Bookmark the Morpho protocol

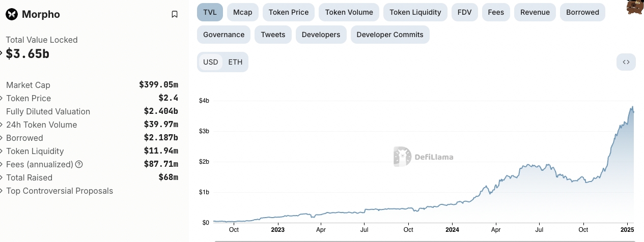[175, 14]
